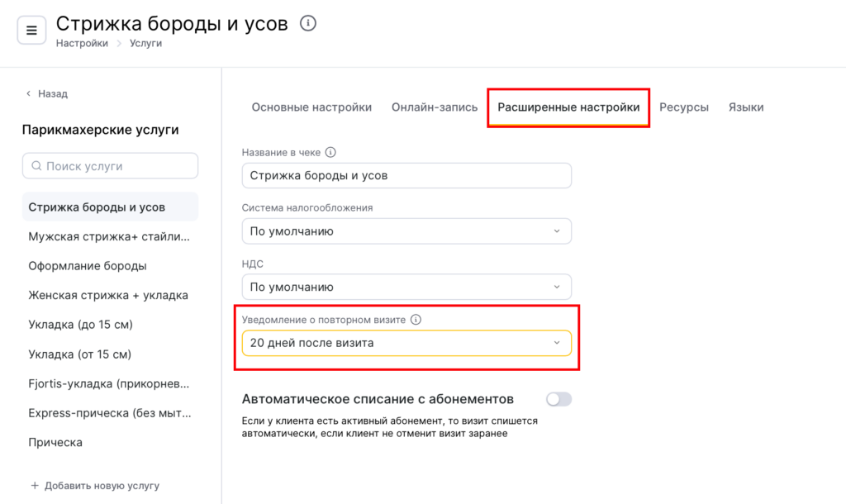Click the plus icon to add service
Viewport: 846px width, 504px height.
(35, 486)
